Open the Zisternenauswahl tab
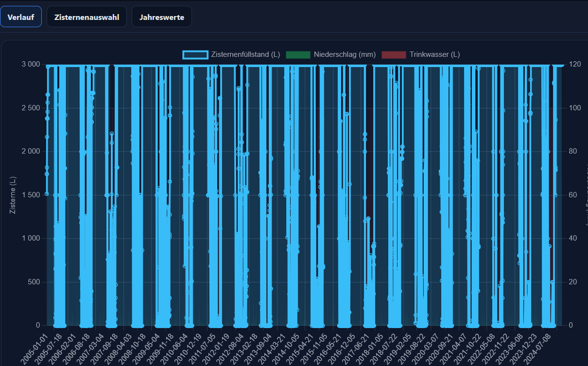 [86, 17]
